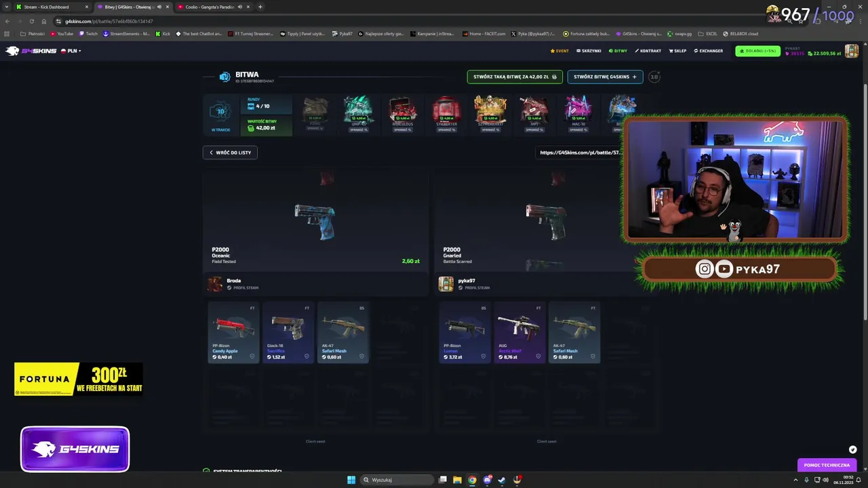The image size is (868, 488).
Task: Click the battle swords icon beside BITWA
Action: click(x=224, y=77)
